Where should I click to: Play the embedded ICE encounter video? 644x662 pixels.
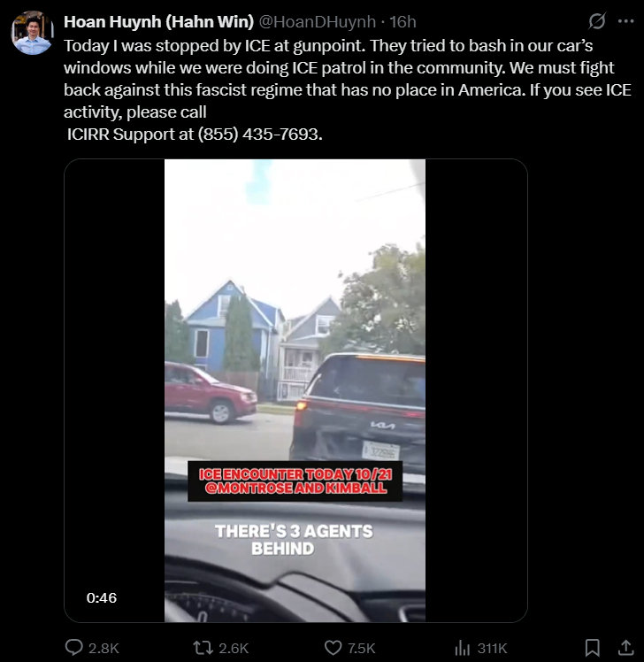[295, 390]
